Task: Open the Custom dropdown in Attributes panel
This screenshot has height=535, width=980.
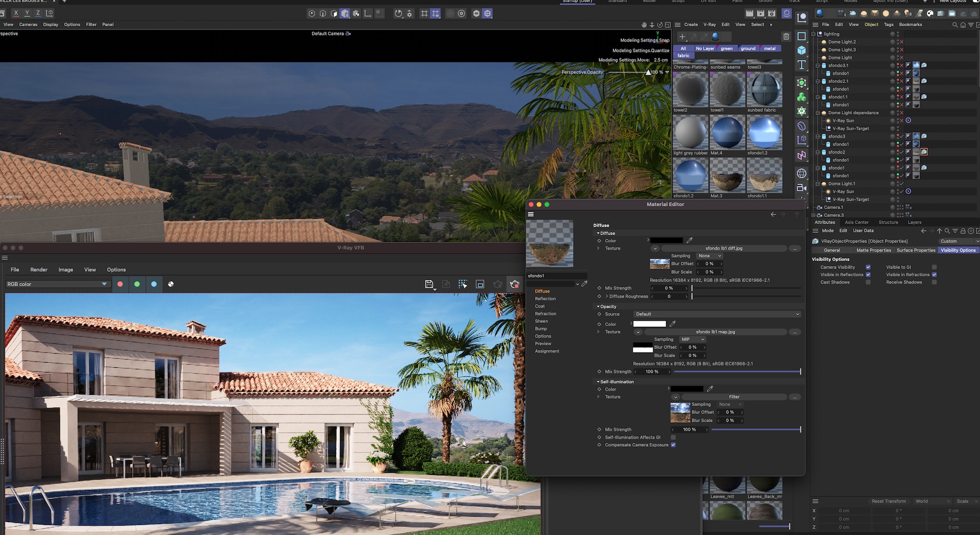Action: pos(959,241)
